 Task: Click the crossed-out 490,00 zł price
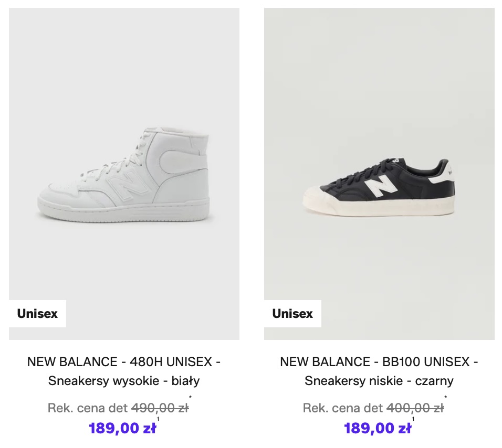click(160, 408)
